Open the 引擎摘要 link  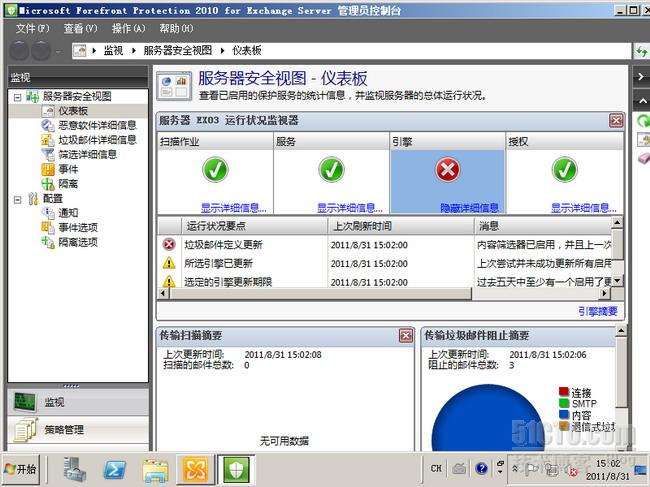tap(598, 311)
